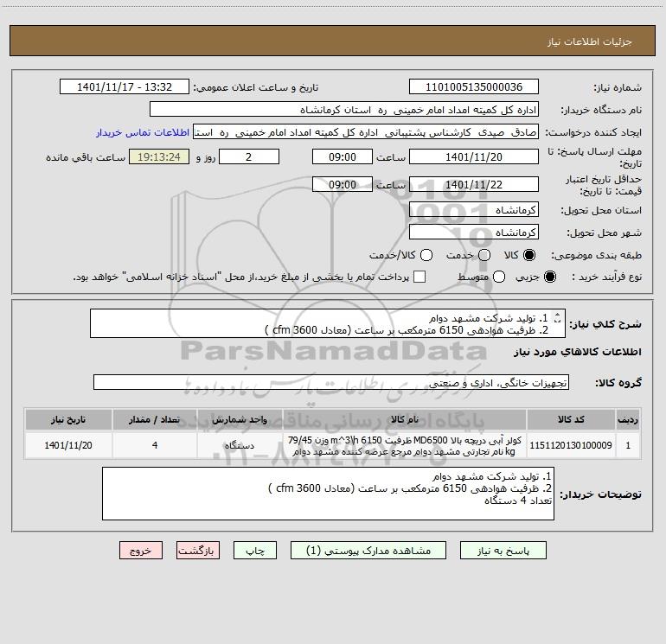Open buyer contact info link اطلاعات تماس خریدار
The width and height of the screenshot is (666, 644).
[143, 132]
